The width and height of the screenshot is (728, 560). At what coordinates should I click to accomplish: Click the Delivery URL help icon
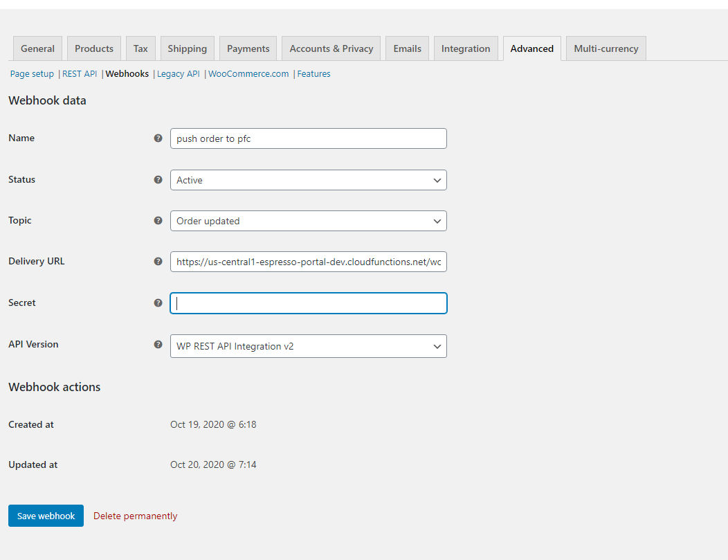[158, 261]
